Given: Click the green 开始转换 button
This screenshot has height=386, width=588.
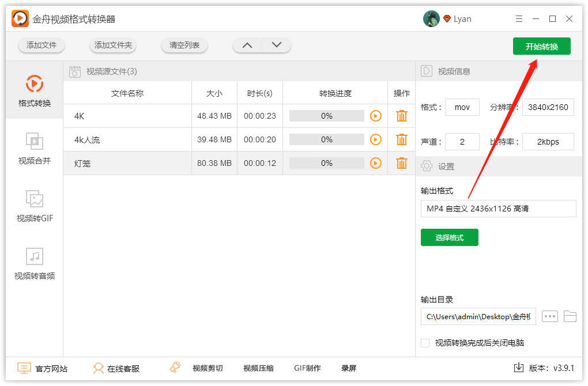Looking at the screenshot, I should (x=541, y=46).
